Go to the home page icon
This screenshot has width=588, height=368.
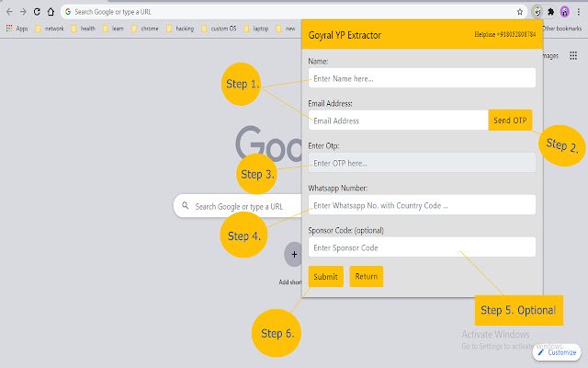[51, 12]
